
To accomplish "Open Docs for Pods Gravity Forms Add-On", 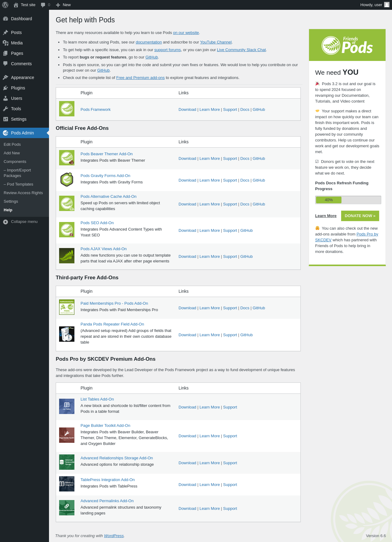I will [245, 180].
